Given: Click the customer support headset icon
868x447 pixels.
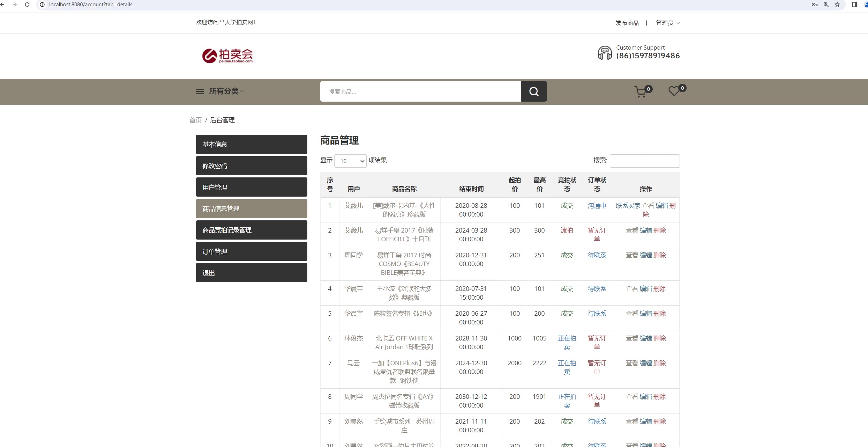Looking at the screenshot, I should pyautogui.click(x=605, y=53).
